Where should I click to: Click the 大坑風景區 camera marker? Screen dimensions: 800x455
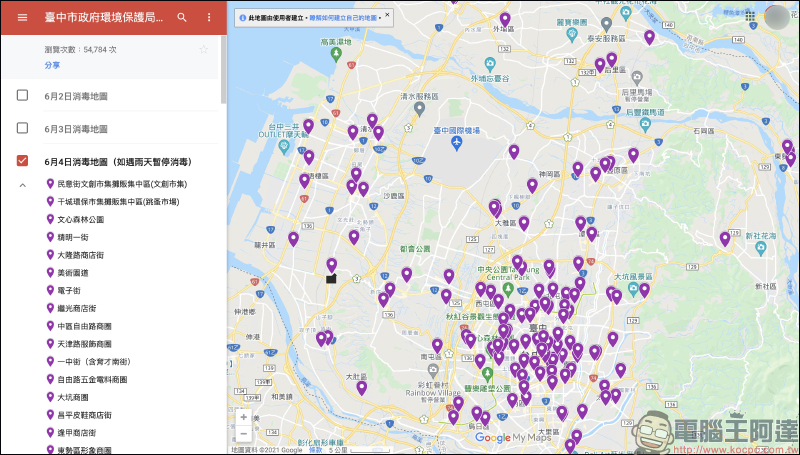pos(633,290)
